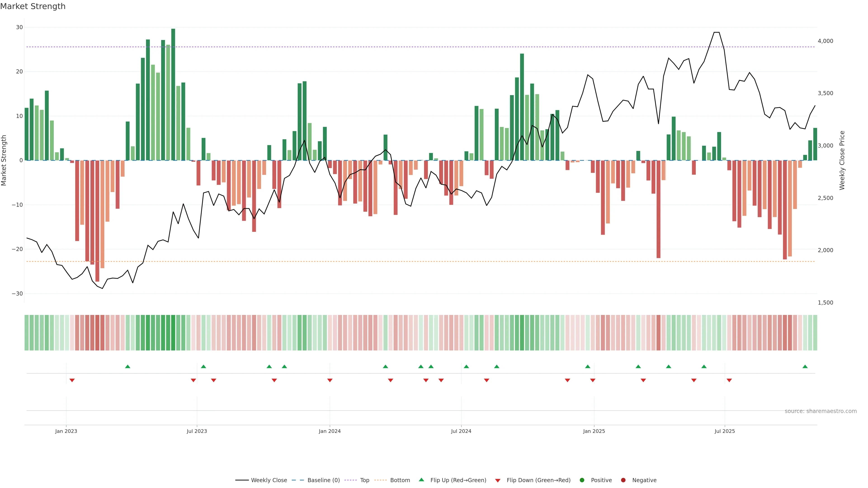
Task: Click the source: sharemaestro.com text
Action: [x=821, y=411]
